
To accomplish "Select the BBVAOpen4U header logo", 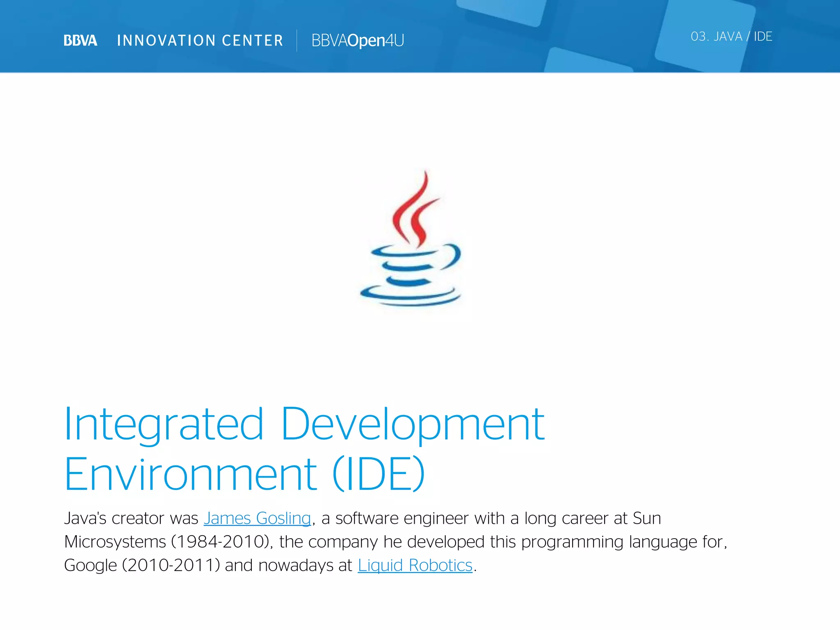I will (358, 40).
